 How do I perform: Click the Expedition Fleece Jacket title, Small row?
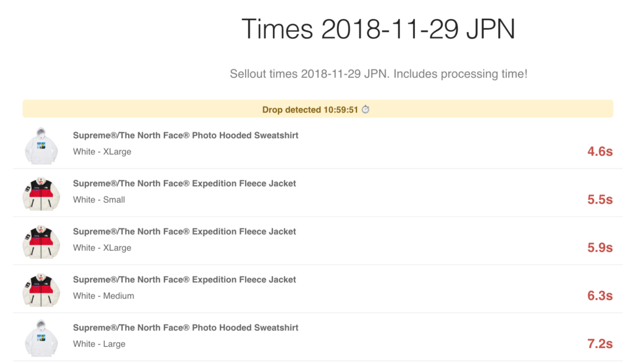click(x=184, y=184)
